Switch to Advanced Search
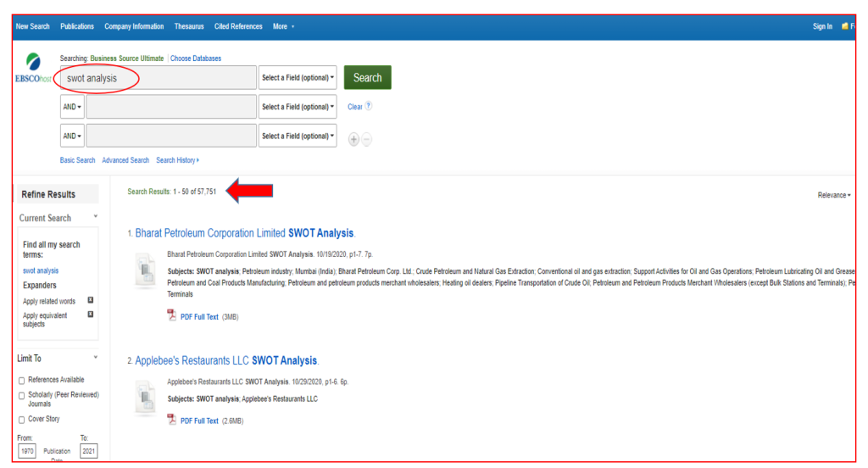 (x=125, y=160)
